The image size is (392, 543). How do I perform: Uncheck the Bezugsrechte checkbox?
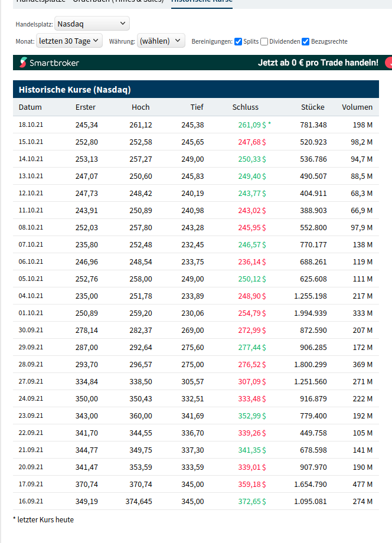[x=305, y=41]
